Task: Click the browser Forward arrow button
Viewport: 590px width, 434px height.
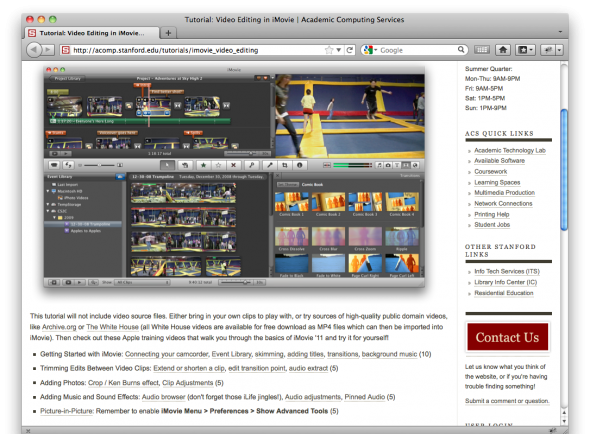Action: pos(48,50)
